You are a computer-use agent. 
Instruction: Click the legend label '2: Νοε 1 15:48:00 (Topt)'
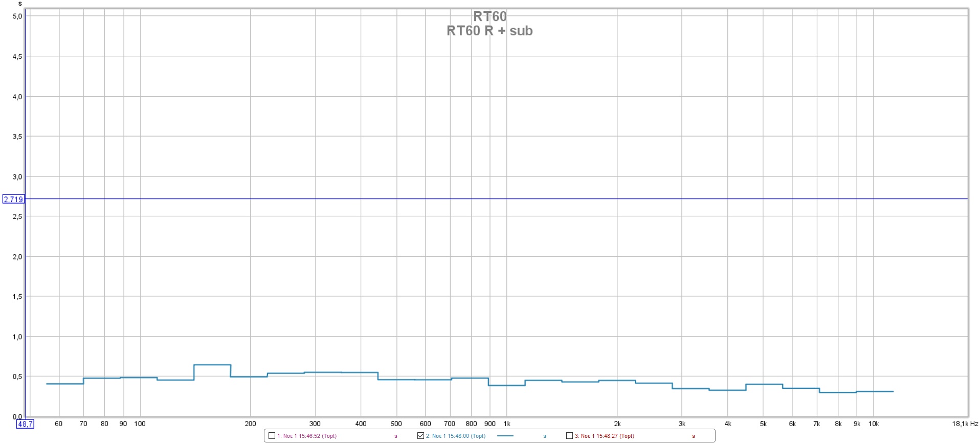coord(456,436)
